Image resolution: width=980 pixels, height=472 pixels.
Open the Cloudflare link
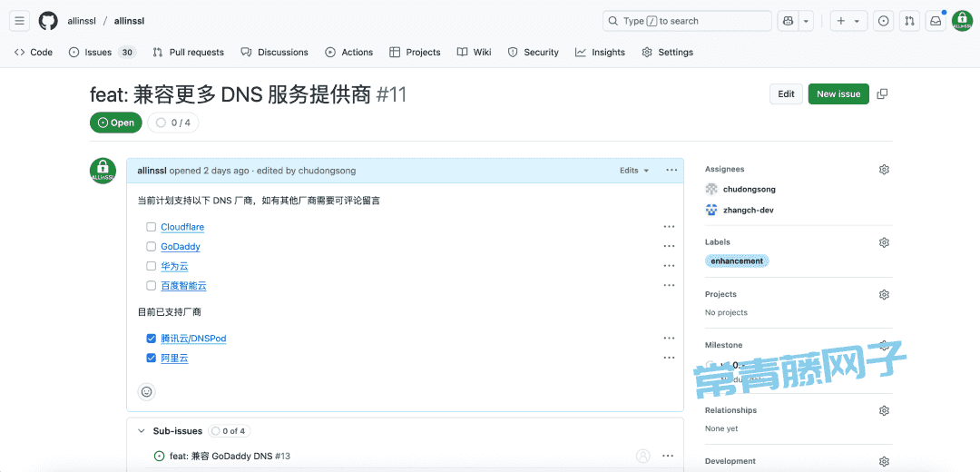[x=182, y=227]
